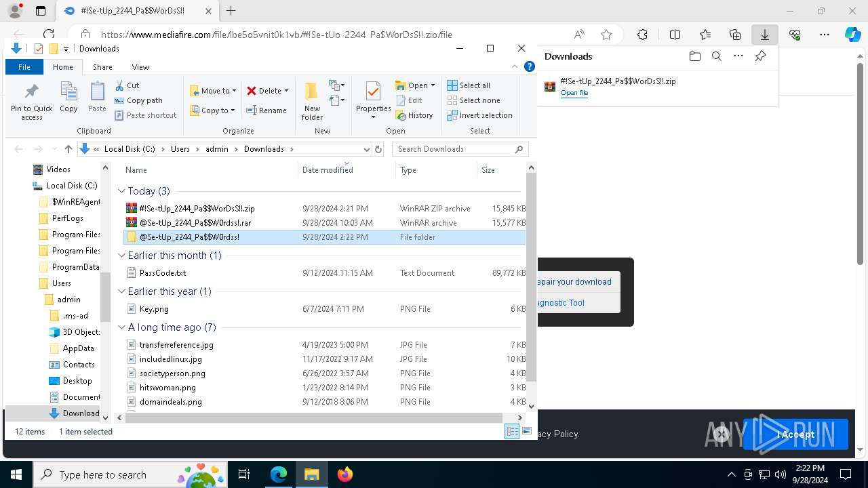Select Local Disk (C:) in tree
Screen dimensions: 868x488
[72, 186]
